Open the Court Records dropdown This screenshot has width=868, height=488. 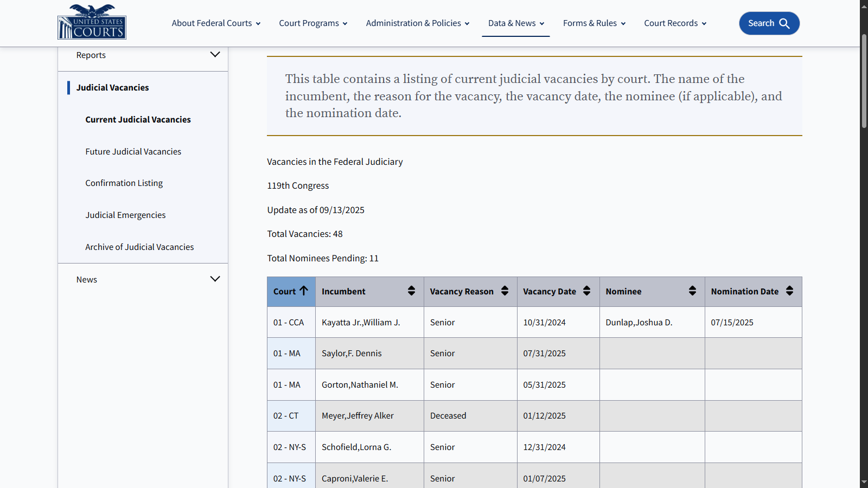tap(675, 23)
